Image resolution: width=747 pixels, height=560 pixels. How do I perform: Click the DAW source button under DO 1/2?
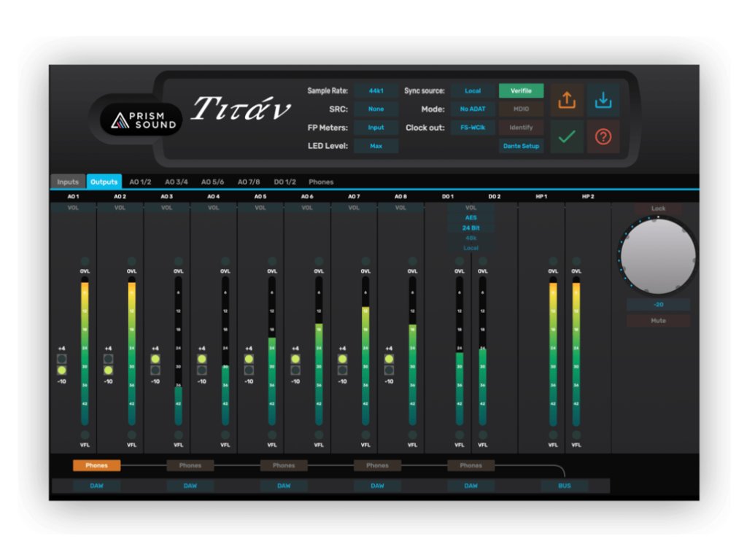(471, 486)
